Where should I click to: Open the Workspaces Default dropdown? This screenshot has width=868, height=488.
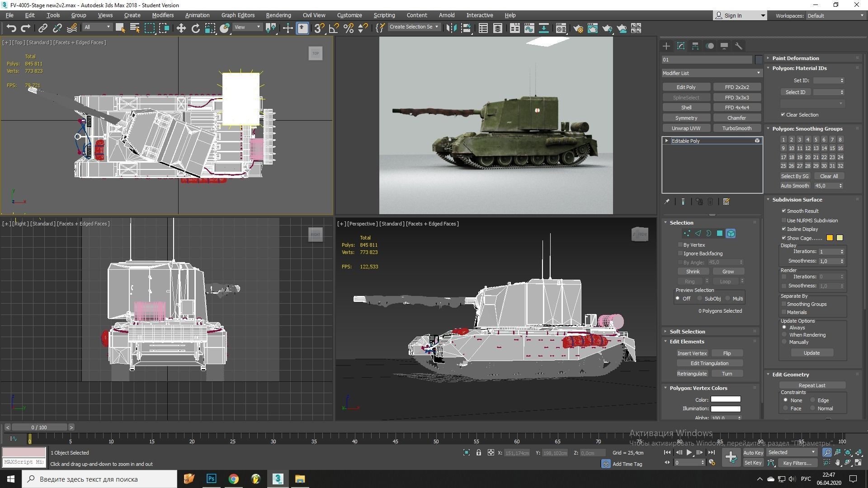835,16
